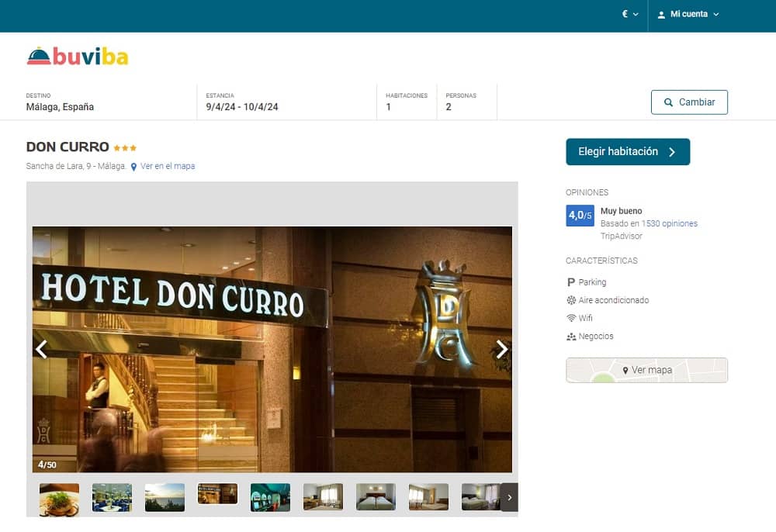Open the 1530 opiniones link
The image size is (776, 532).
pyautogui.click(x=669, y=223)
